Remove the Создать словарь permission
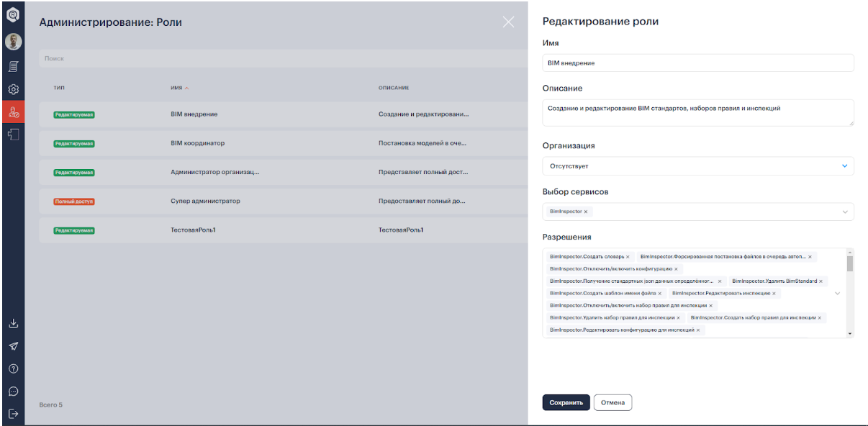868x426 pixels. [628, 257]
